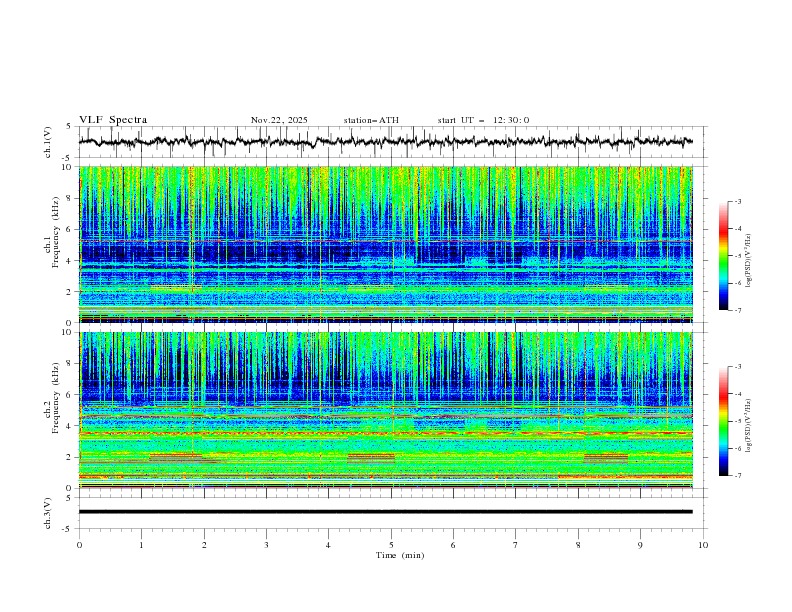Click the "-7" label on ch.2 colorbar
Image resolution: width=792 pixels, height=612 pixels.
(x=737, y=476)
